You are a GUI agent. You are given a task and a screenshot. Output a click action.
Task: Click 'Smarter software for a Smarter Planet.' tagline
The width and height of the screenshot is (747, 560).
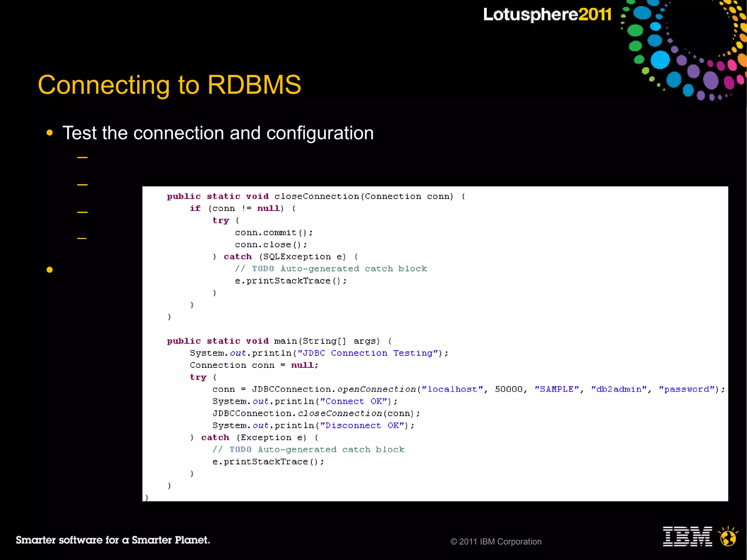click(113, 540)
